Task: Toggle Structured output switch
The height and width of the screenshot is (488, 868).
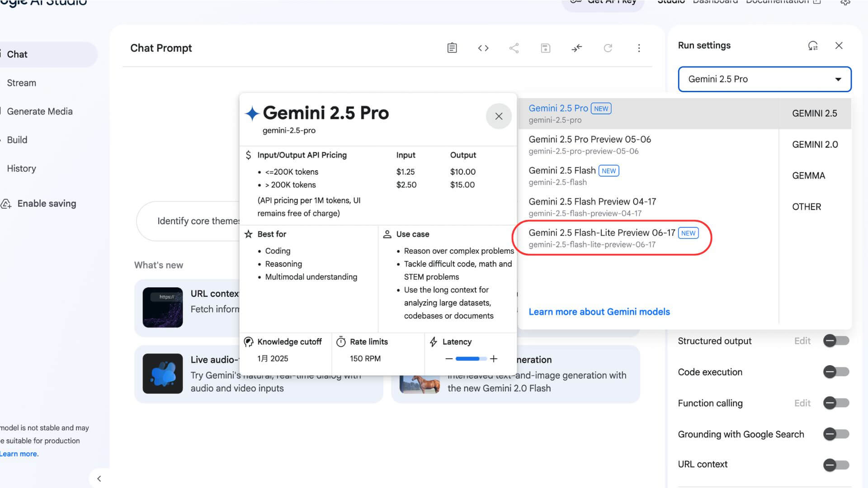Action: tap(836, 341)
